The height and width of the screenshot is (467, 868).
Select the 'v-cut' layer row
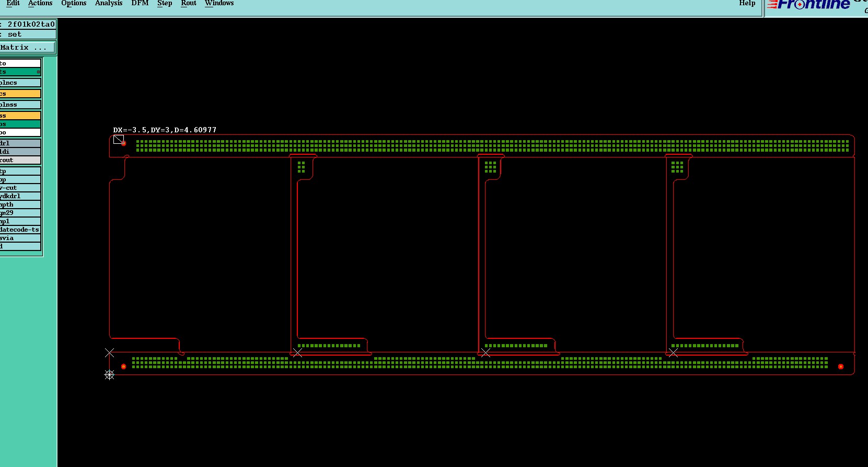[x=20, y=188]
